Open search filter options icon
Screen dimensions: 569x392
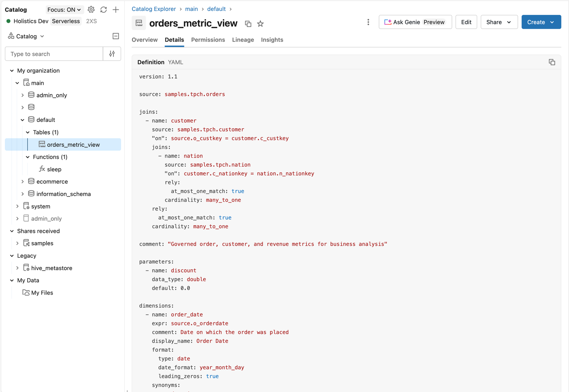112,54
